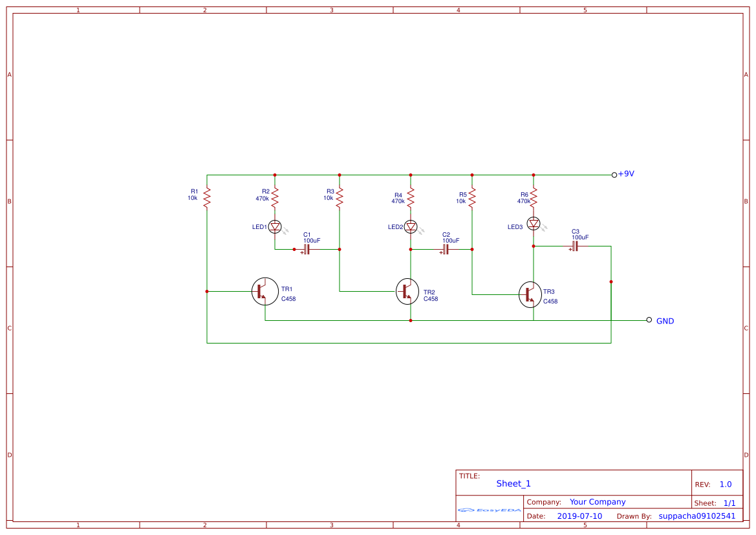Select the LED2 symbol
Screen dimensions: 756x535
click(411, 226)
